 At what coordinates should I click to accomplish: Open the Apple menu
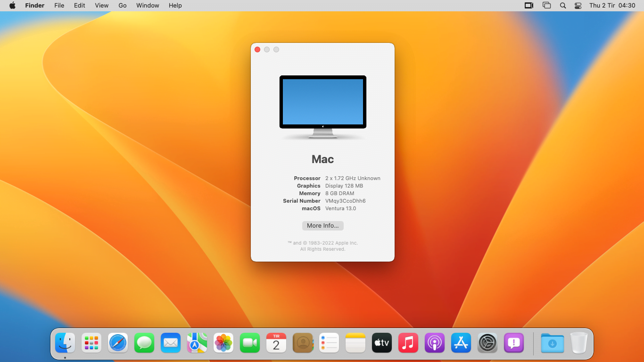[12, 6]
